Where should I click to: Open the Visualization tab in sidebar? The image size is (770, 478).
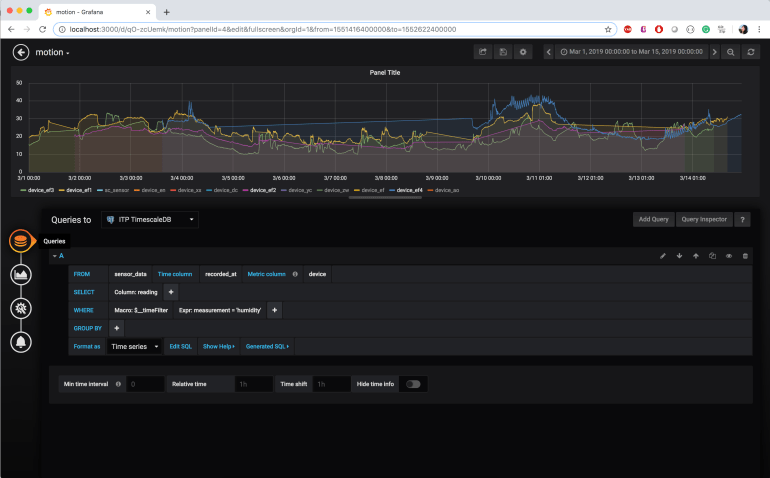(20, 275)
